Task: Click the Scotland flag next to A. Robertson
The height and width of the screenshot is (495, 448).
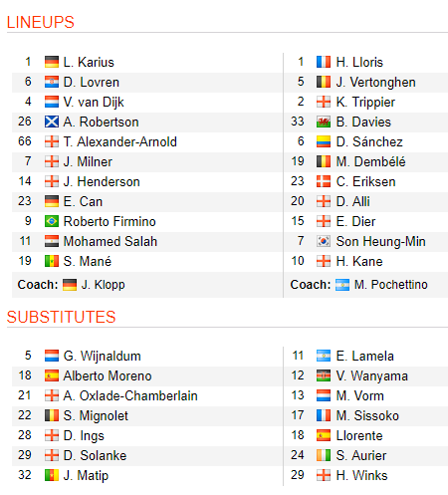Action: coord(52,122)
